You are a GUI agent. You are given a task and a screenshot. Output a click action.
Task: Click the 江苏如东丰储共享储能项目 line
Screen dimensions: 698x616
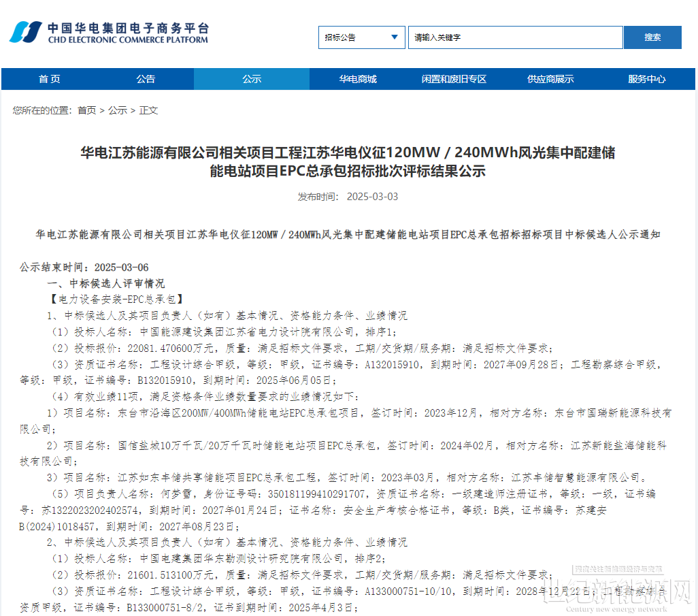(x=348, y=478)
